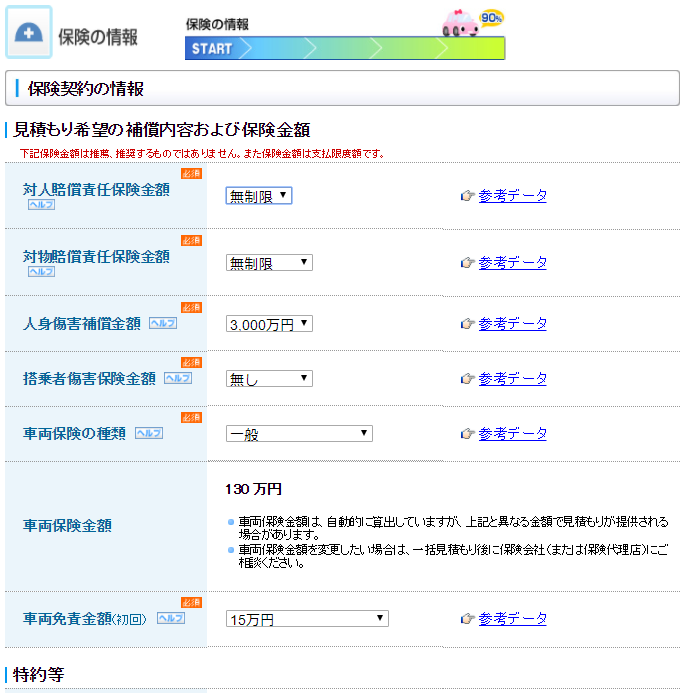Viewport: 687px width, 693px height.
Task: Open help for 搭乗者傷害保険金額
Action: [177, 378]
